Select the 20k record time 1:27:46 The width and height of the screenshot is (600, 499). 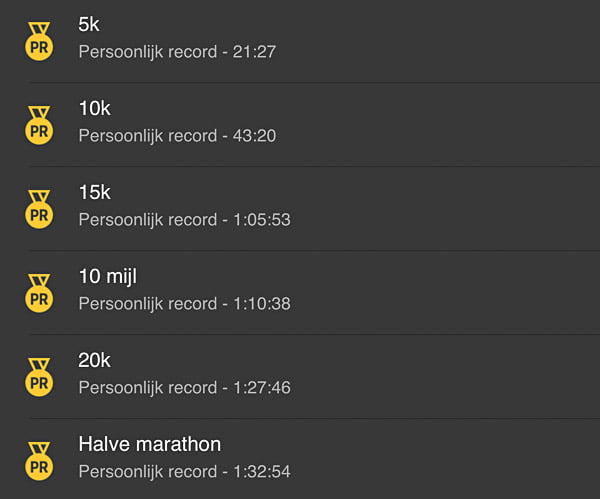click(262, 388)
